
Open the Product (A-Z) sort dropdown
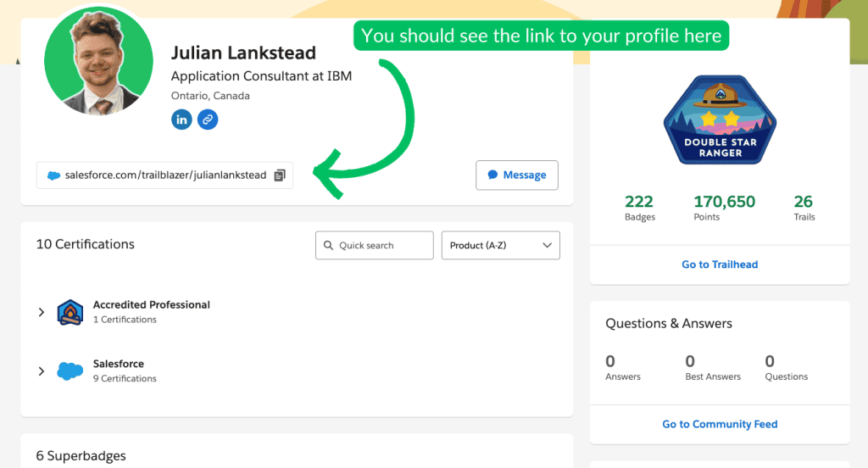pos(500,245)
